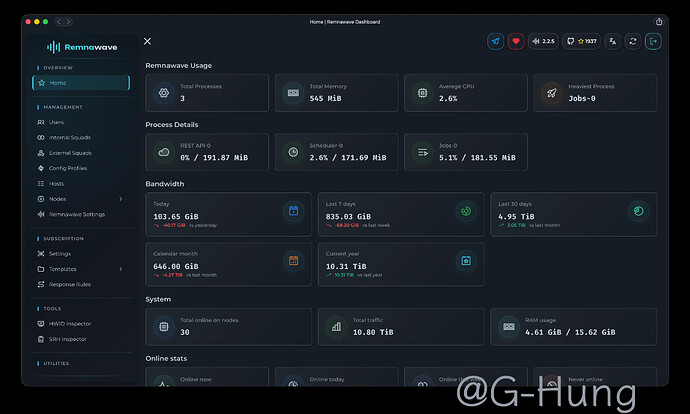Close the sidebar with the X icon
The image size is (690, 414).
click(147, 41)
